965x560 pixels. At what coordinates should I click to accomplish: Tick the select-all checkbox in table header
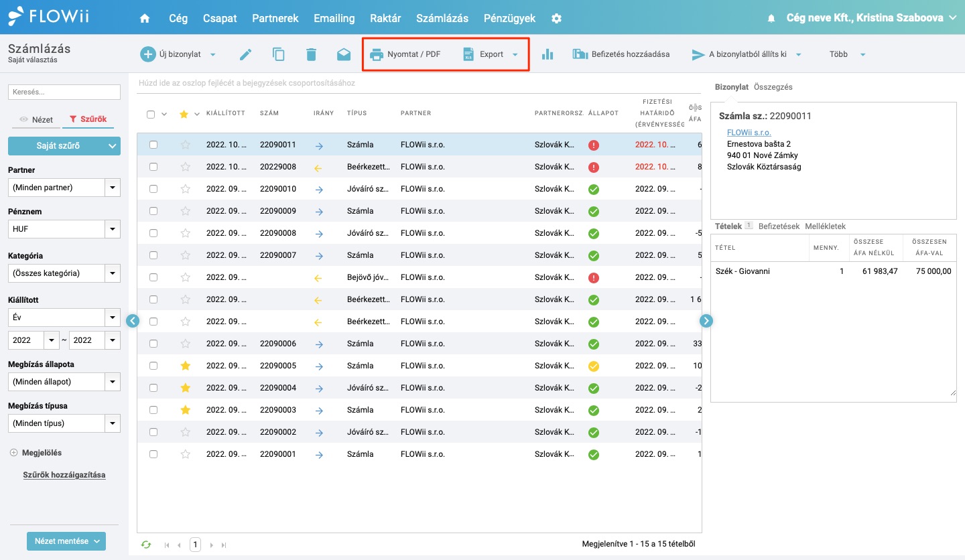pyautogui.click(x=151, y=114)
